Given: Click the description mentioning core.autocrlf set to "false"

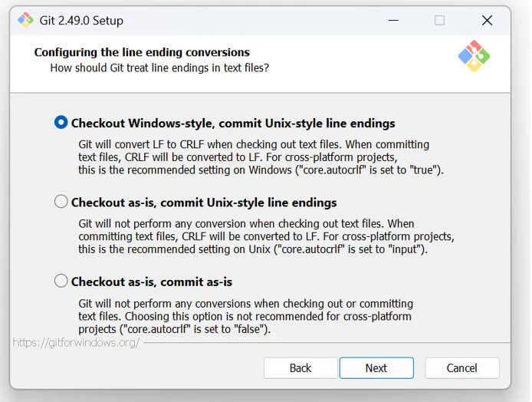Looking at the screenshot, I should click(x=245, y=316).
